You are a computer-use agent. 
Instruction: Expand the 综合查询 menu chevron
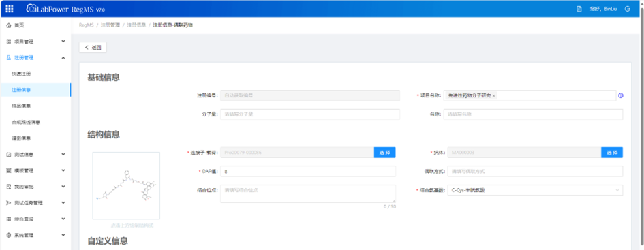(x=63, y=219)
